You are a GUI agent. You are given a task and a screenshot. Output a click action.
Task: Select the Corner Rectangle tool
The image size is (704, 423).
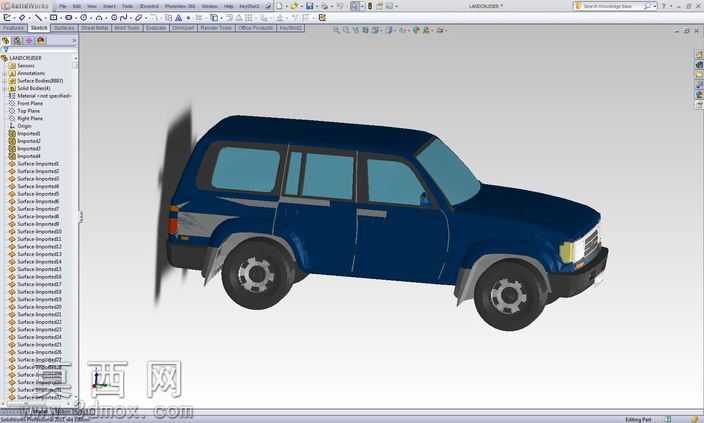[53, 18]
